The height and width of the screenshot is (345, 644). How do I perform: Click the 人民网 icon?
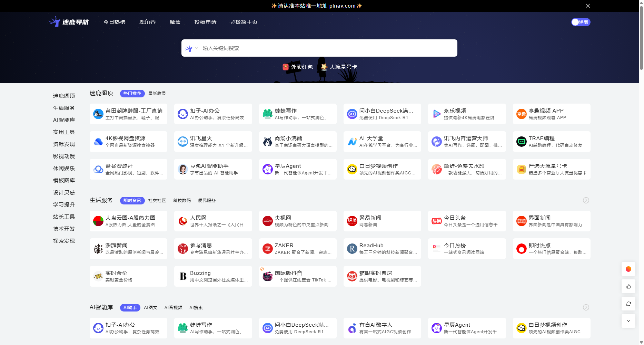click(x=183, y=221)
